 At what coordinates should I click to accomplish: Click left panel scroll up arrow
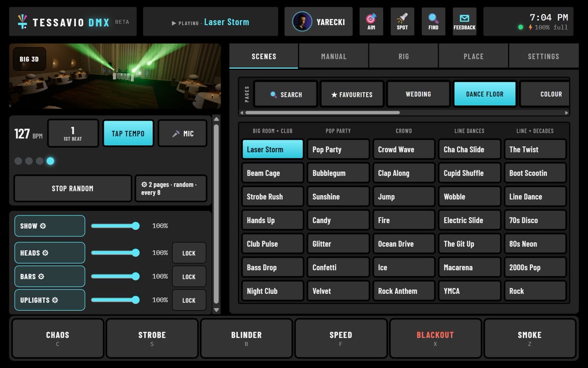(217, 119)
